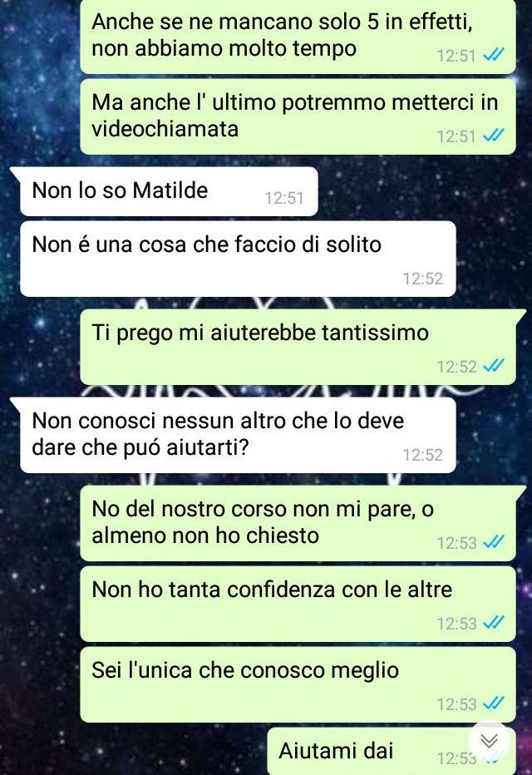Tap 'Sei l'unica che conosco meglio' message

[298, 684]
